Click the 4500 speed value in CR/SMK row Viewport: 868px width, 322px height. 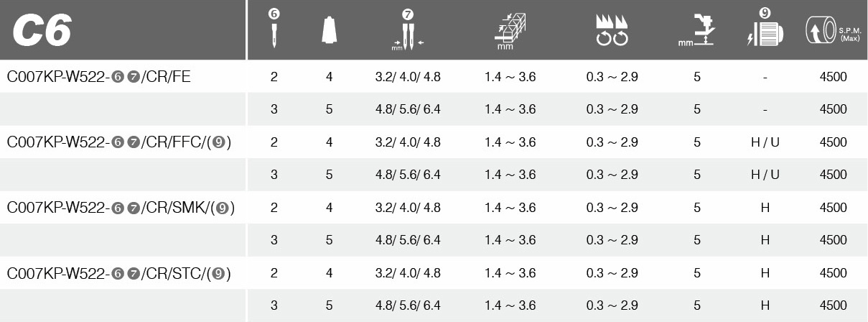pos(833,208)
